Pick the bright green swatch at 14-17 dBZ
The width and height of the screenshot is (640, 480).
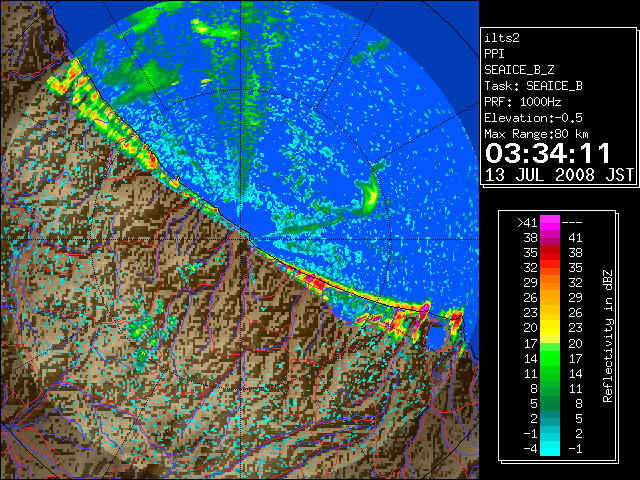coord(550,358)
